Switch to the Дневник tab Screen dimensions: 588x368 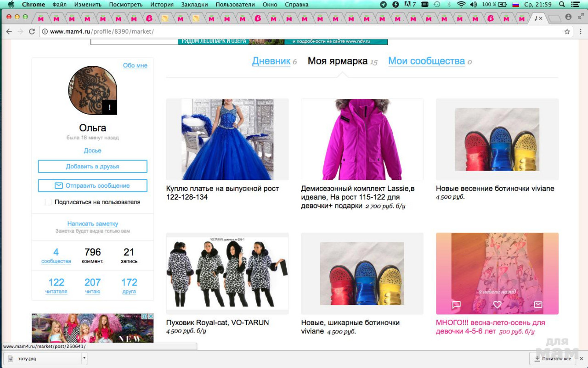pos(271,61)
